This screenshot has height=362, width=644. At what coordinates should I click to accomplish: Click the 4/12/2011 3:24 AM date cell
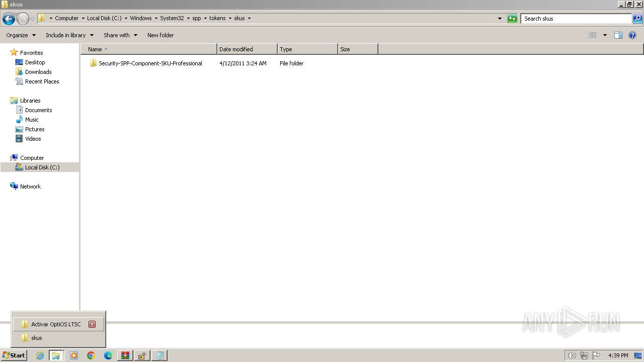pyautogui.click(x=243, y=63)
